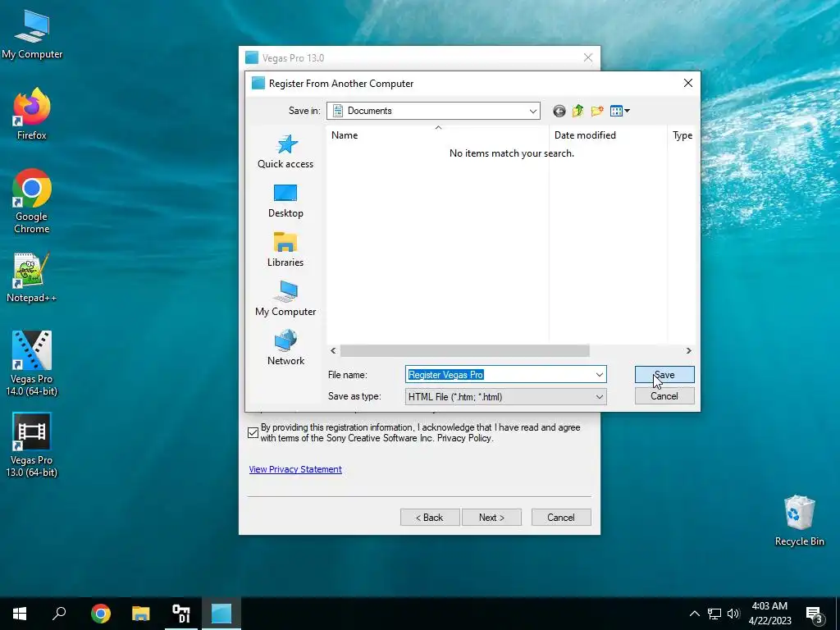This screenshot has height=630, width=840.
Task: Sort by Date modified column header
Action: pos(608,135)
